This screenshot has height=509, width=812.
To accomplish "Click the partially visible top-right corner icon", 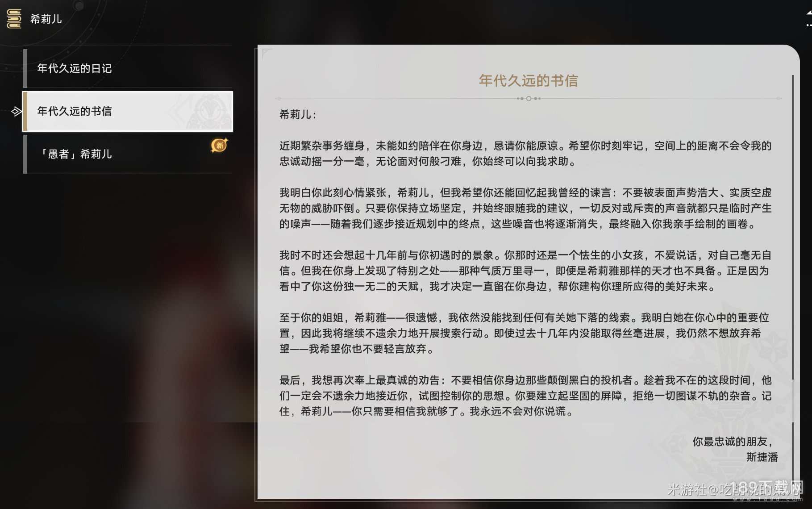I will (x=808, y=19).
